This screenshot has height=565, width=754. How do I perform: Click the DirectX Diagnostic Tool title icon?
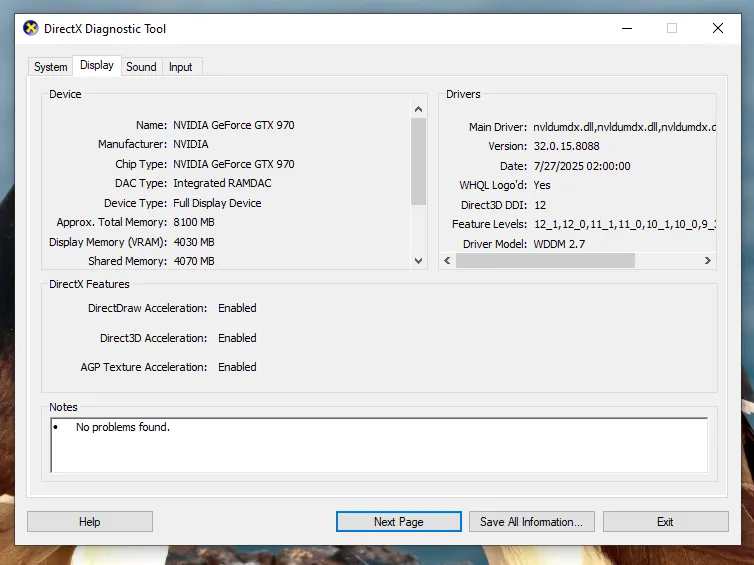[x=31, y=28]
